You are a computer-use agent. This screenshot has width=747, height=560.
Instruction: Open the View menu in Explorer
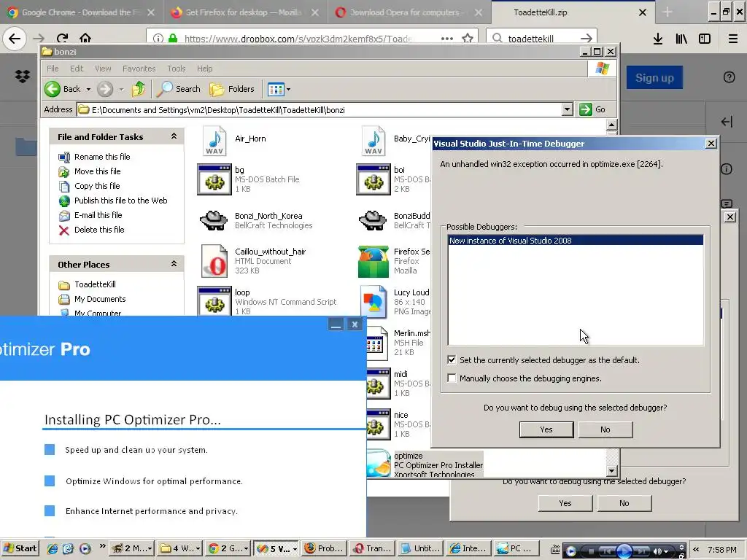point(103,69)
